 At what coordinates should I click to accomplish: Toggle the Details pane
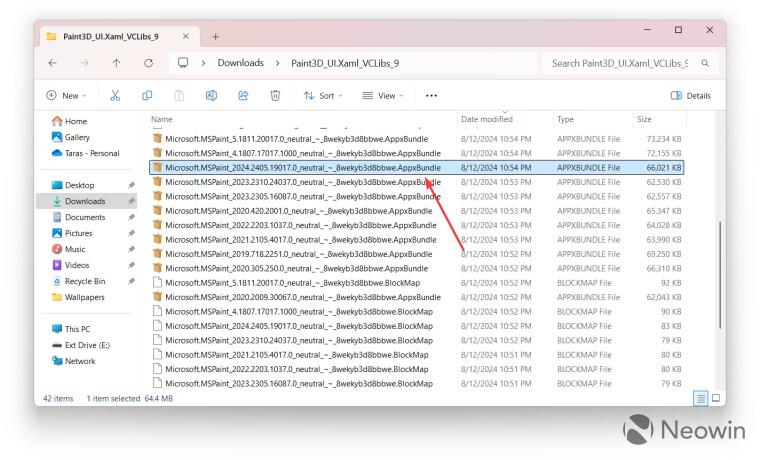click(691, 95)
